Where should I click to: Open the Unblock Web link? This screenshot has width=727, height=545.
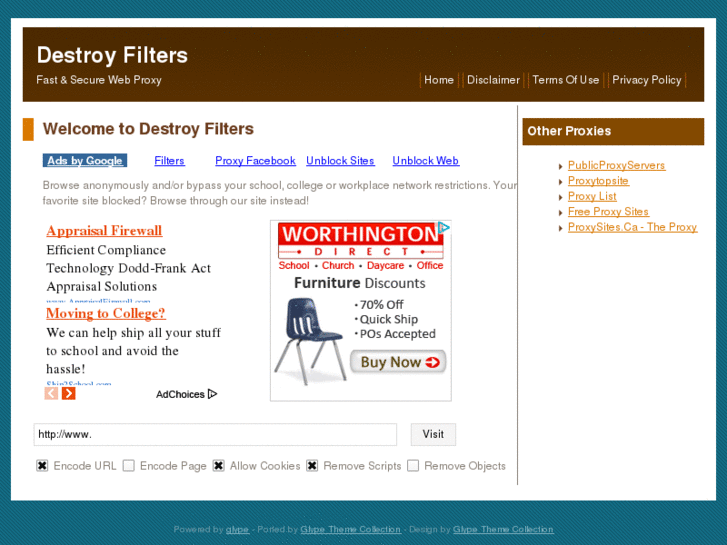pos(426,160)
